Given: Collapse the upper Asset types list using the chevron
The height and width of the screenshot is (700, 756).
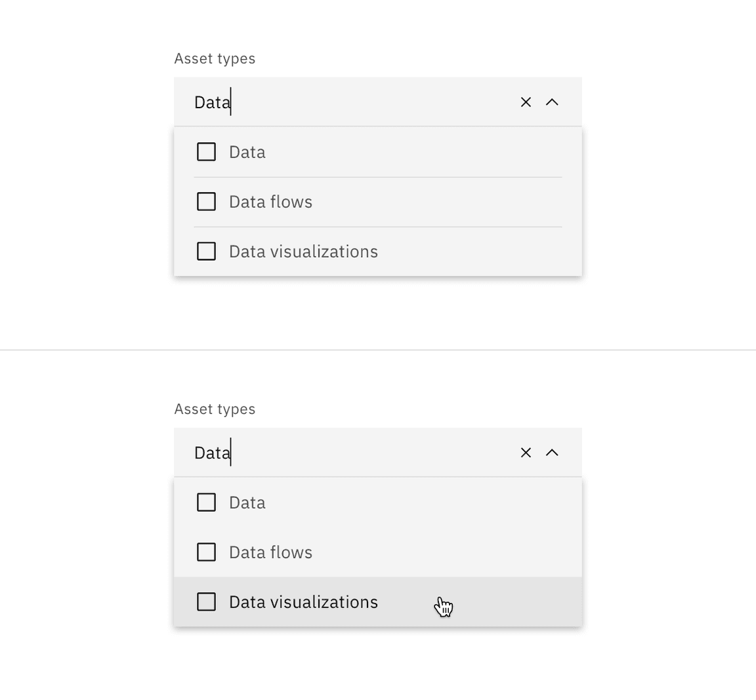Looking at the screenshot, I should point(552,102).
